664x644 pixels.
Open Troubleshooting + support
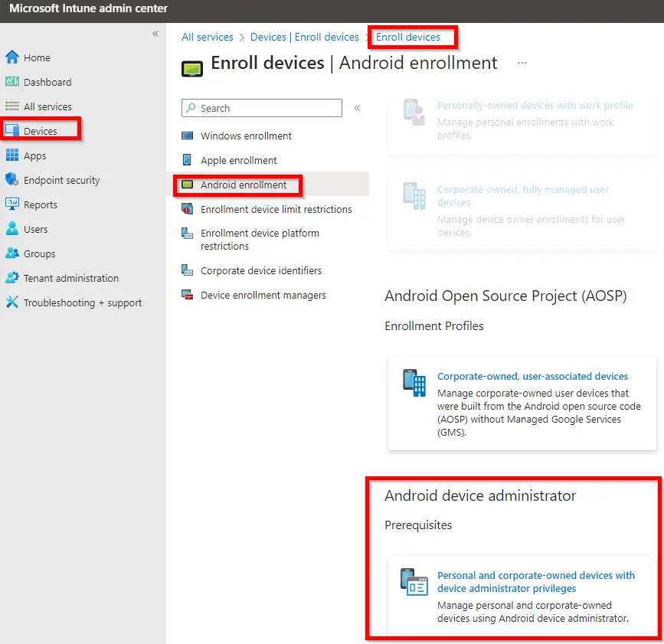click(x=83, y=302)
